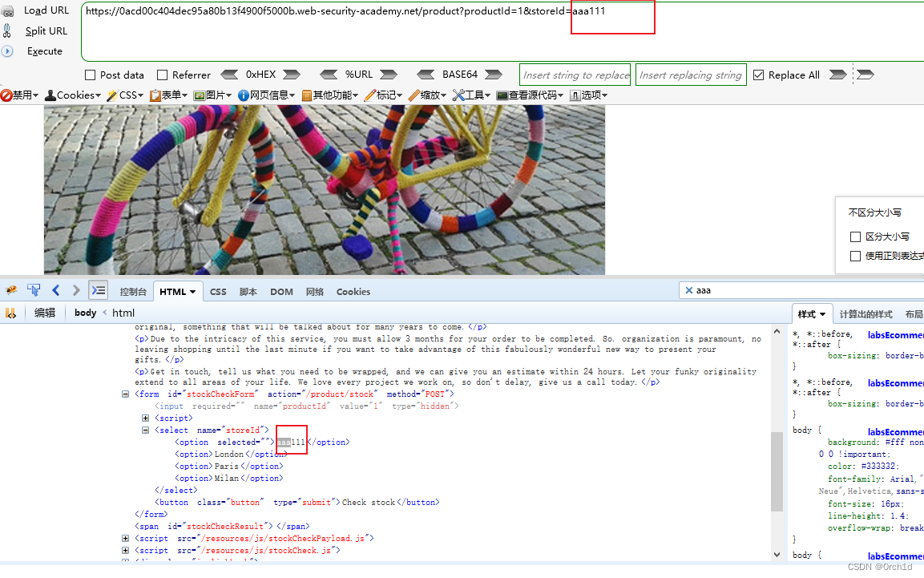Switch to the 控制台 tab
Viewport: 924px width, 578px height.
(133, 292)
